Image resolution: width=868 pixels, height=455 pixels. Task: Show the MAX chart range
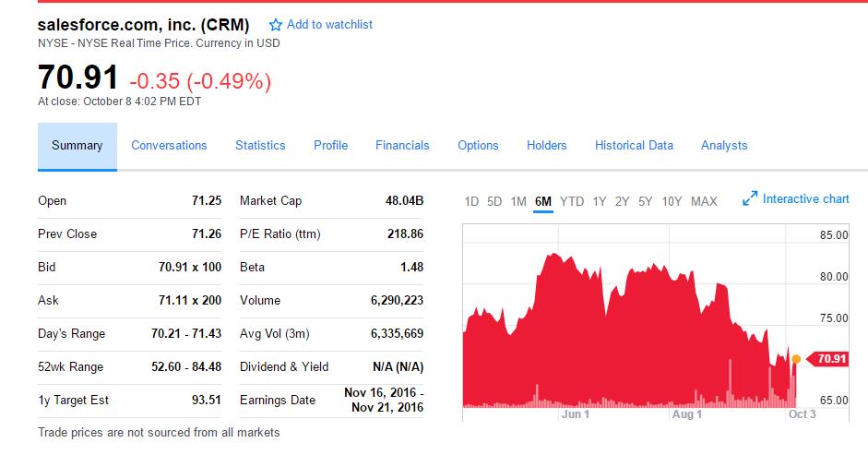click(704, 201)
